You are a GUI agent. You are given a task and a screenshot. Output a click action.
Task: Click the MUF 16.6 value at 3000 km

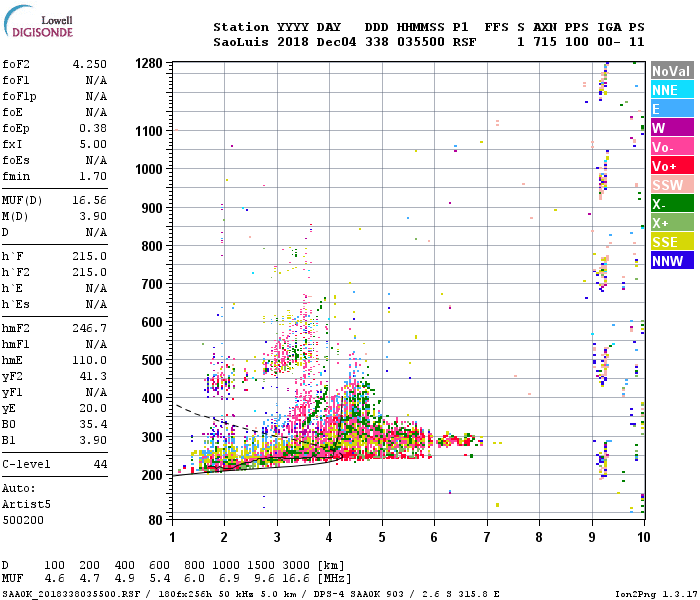pyautogui.click(x=296, y=579)
